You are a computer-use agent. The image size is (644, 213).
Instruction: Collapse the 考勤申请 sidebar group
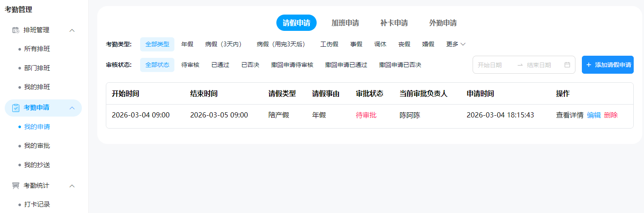point(72,108)
